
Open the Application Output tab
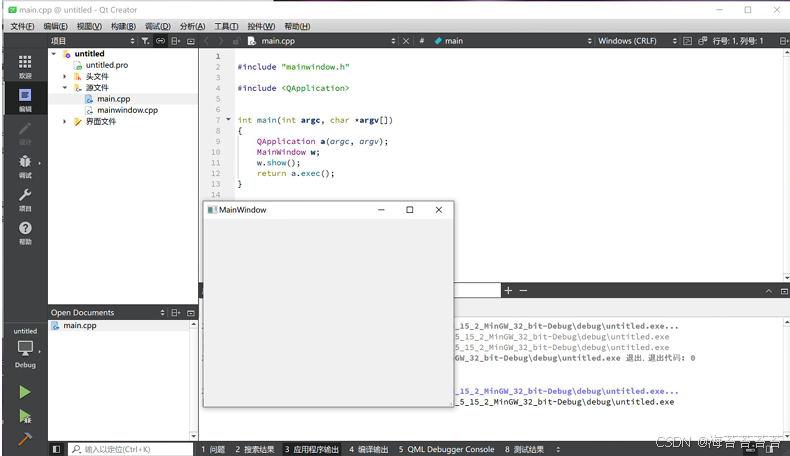point(311,449)
